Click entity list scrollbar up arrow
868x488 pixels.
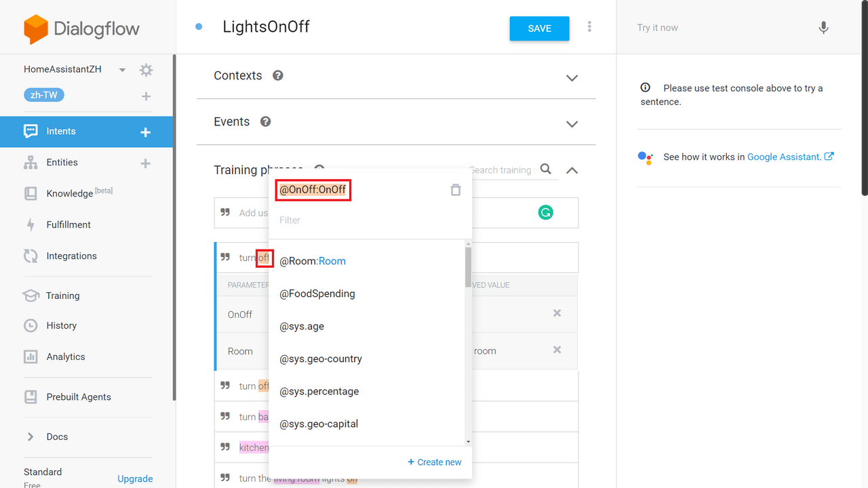pos(468,244)
